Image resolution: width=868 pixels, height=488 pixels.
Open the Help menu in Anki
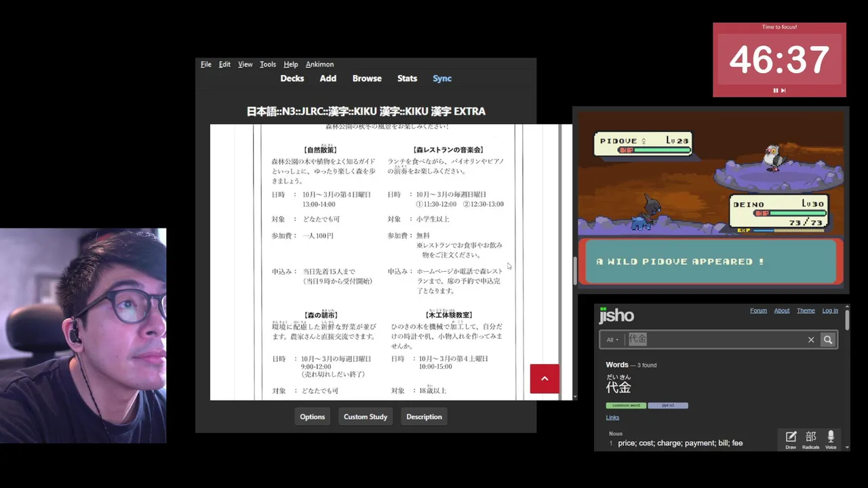coord(291,64)
